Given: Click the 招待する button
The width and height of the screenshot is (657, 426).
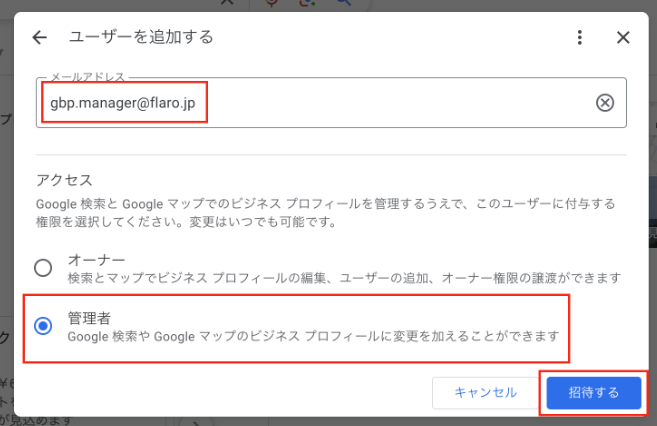Looking at the screenshot, I should pyautogui.click(x=594, y=392).
